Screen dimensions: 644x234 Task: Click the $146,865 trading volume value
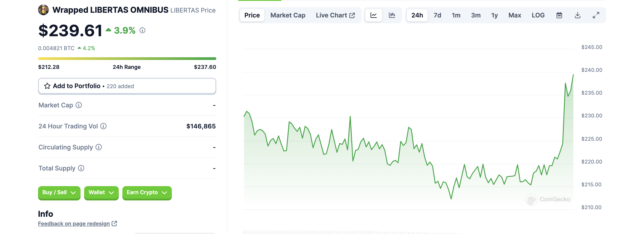(x=201, y=126)
